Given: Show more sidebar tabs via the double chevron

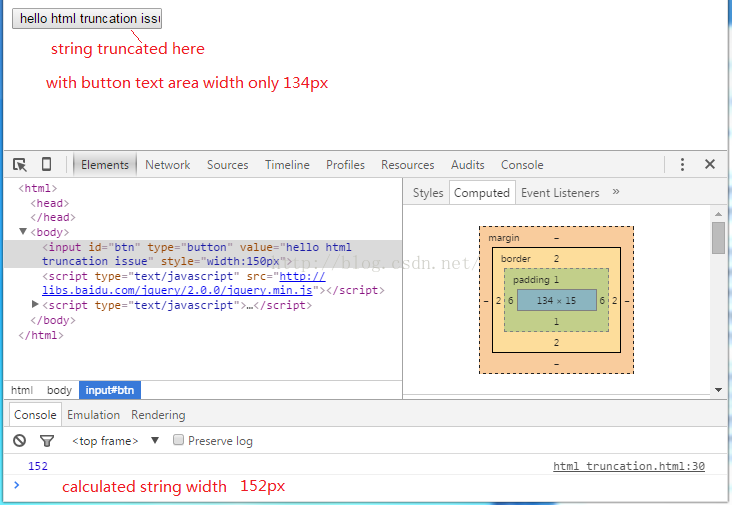Looking at the screenshot, I should coord(616,191).
